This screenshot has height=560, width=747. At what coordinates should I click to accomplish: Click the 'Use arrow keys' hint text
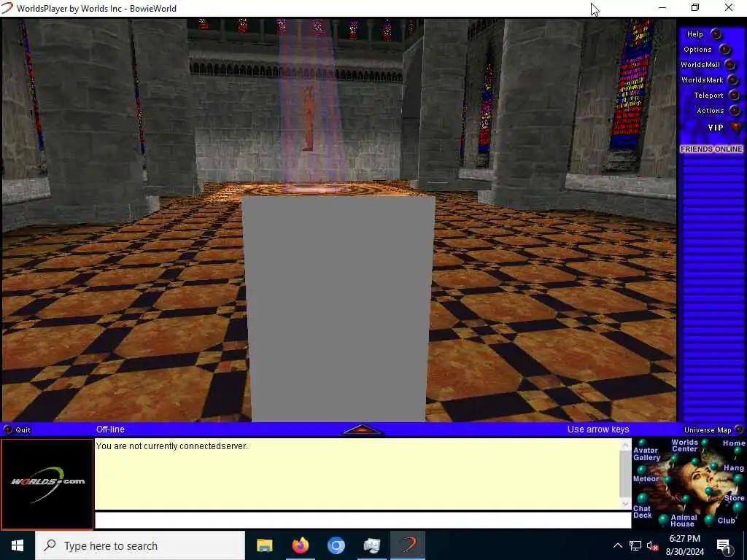pyautogui.click(x=598, y=429)
